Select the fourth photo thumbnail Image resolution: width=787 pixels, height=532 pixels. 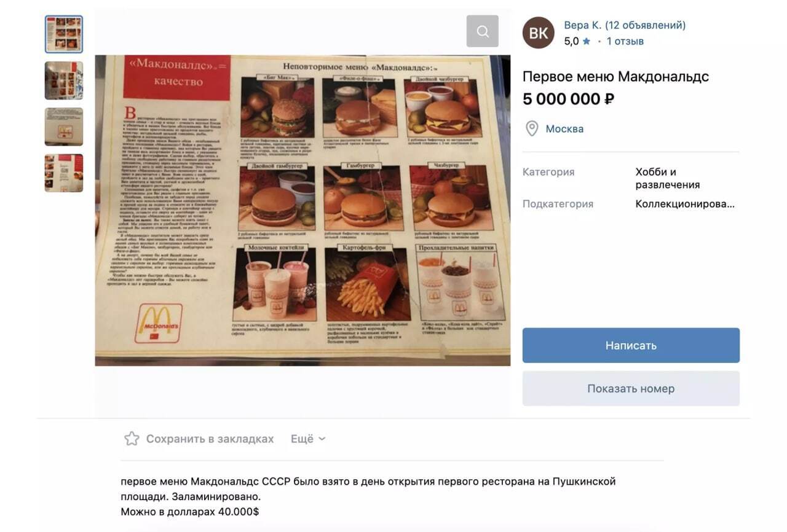point(64,173)
